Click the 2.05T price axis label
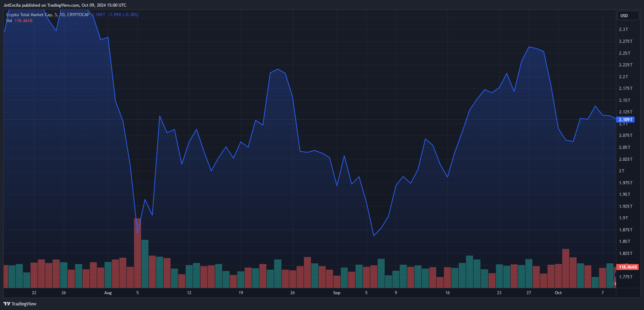 pos(625,147)
